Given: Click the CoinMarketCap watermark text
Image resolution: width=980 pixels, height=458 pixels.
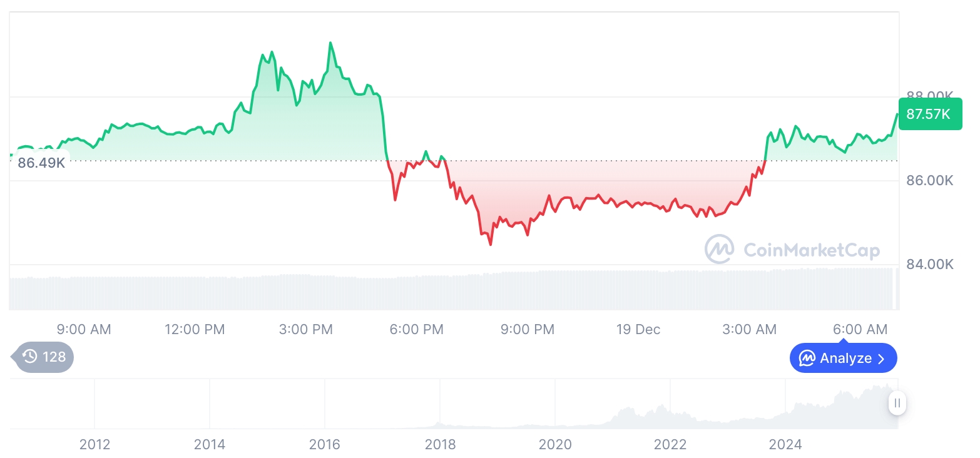Looking at the screenshot, I should [811, 250].
